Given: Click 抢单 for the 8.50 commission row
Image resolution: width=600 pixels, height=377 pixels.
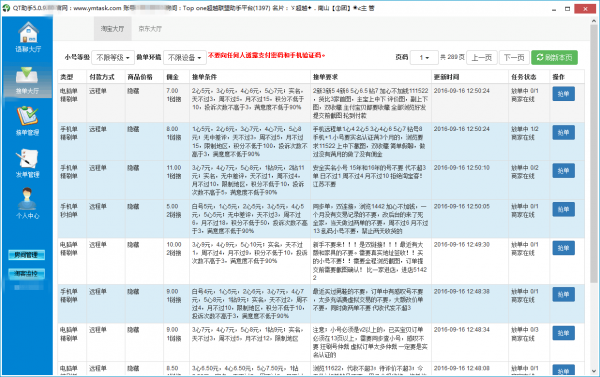Looking at the screenshot, I should click(563, 370).
